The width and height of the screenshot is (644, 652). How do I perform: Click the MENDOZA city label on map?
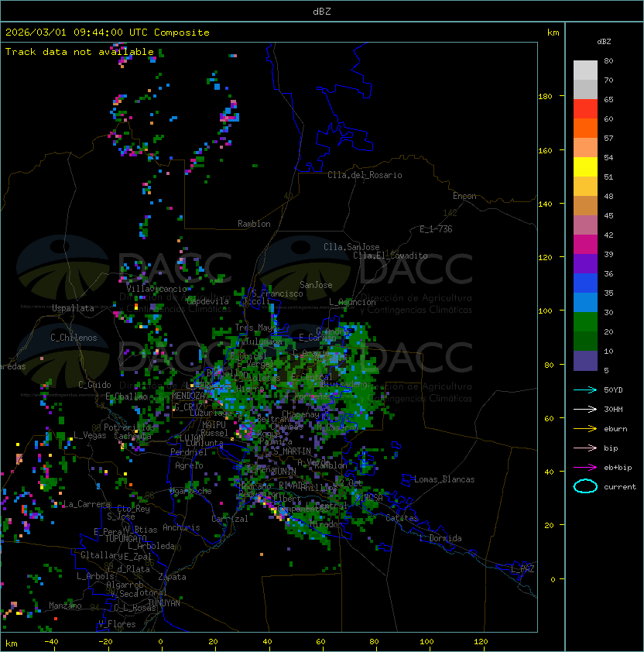(x=188, y=396)
